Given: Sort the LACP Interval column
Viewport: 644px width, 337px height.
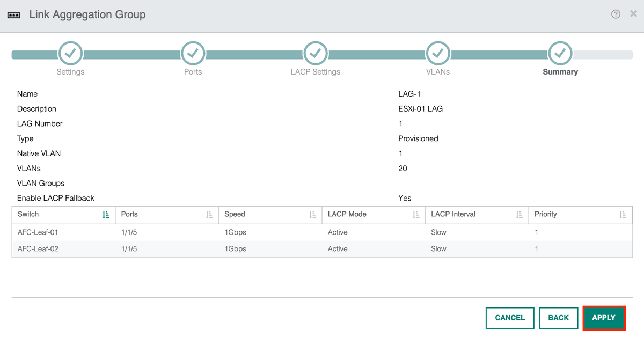Looking at the screenshot, I should tap(518, 214).
